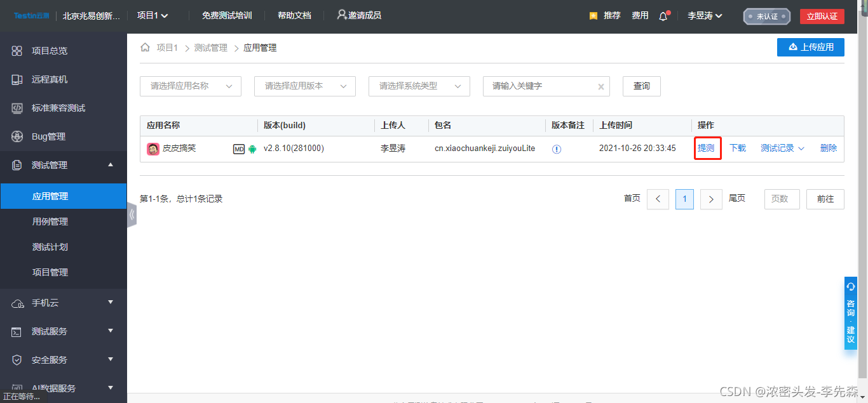Screen dimensions: 868x403
Task: Click the home breadcrumb icon
Action: coord(145,48)
